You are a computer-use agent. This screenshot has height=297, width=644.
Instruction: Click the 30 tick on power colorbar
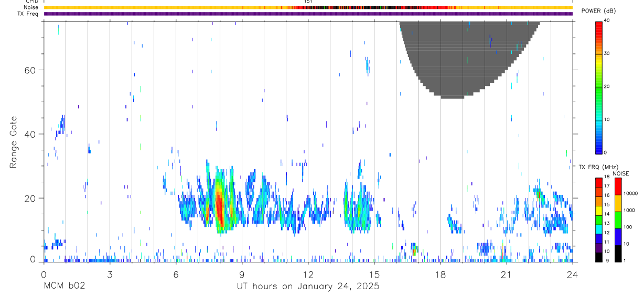pyautogui.click(x=607, y=54)
